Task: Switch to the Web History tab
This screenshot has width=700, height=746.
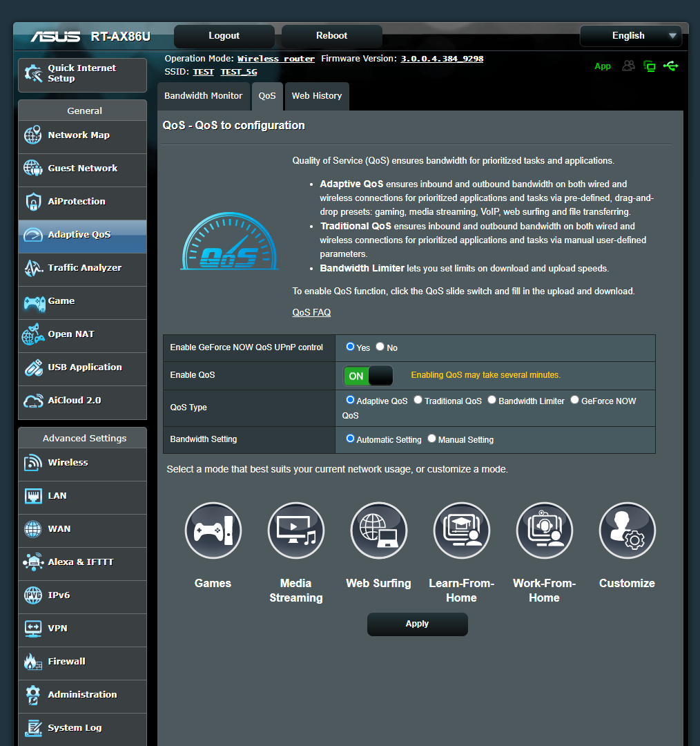Action: pyautogui.click(x=316, y=96)
